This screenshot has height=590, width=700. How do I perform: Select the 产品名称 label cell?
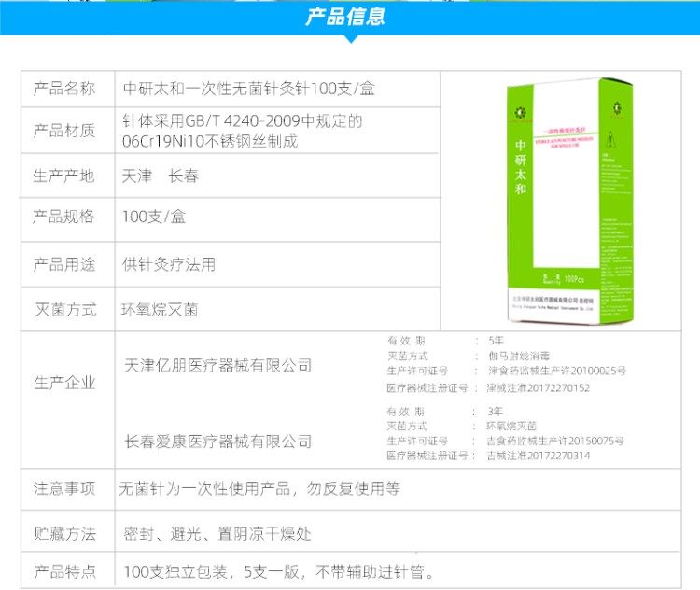(63, 89)
